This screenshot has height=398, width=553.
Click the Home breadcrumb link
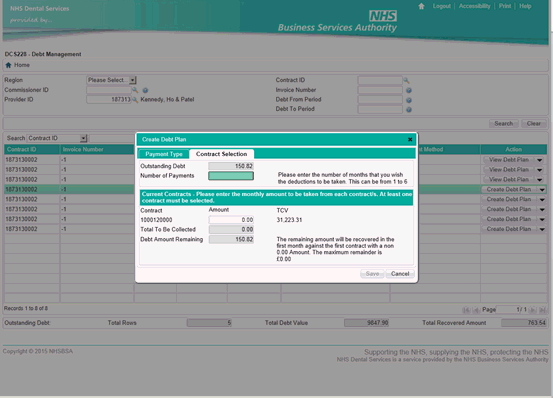22,65
